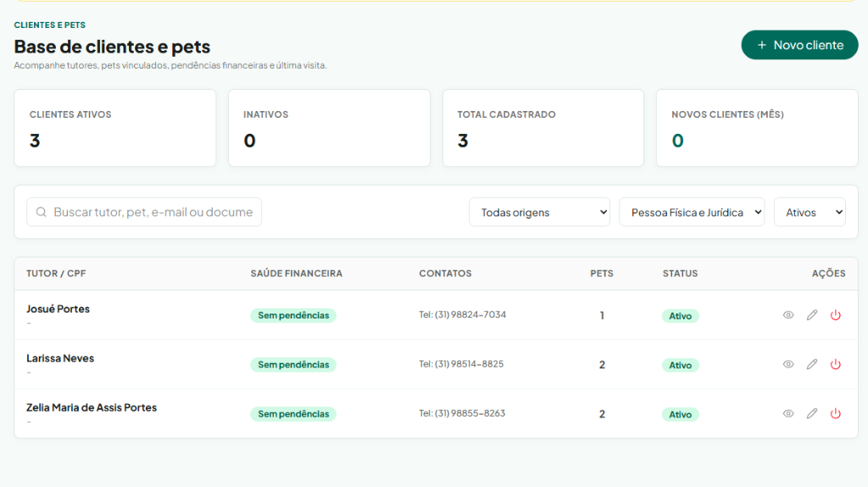Deactivate Zelia Maria de Assis Portes

pos(835,413)
